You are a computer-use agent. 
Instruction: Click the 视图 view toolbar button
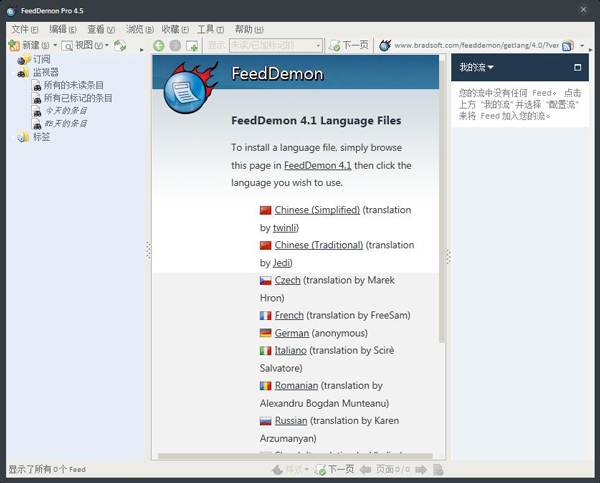coord(82,46)
